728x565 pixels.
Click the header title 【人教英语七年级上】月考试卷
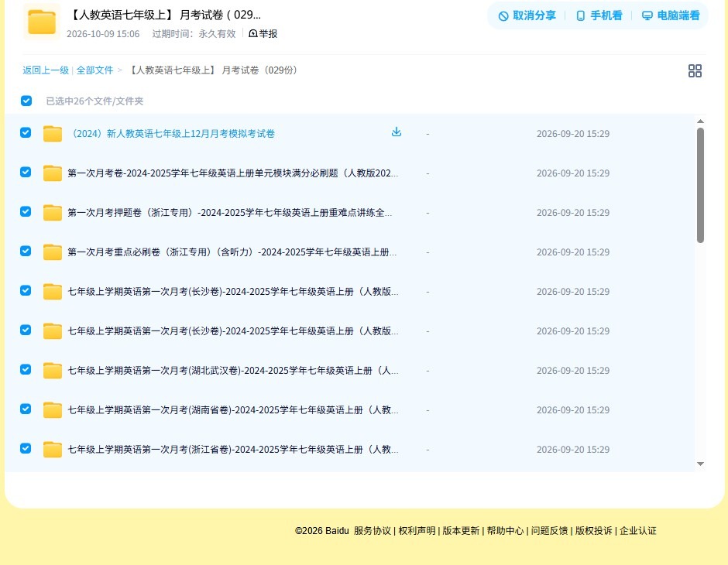point(164,15)
